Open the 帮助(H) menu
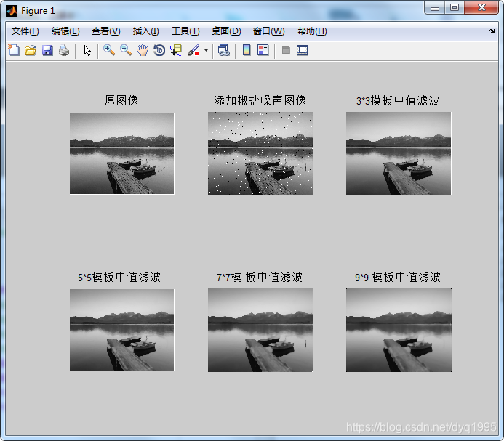Screen dimensions: 504x441 (312, 31)
